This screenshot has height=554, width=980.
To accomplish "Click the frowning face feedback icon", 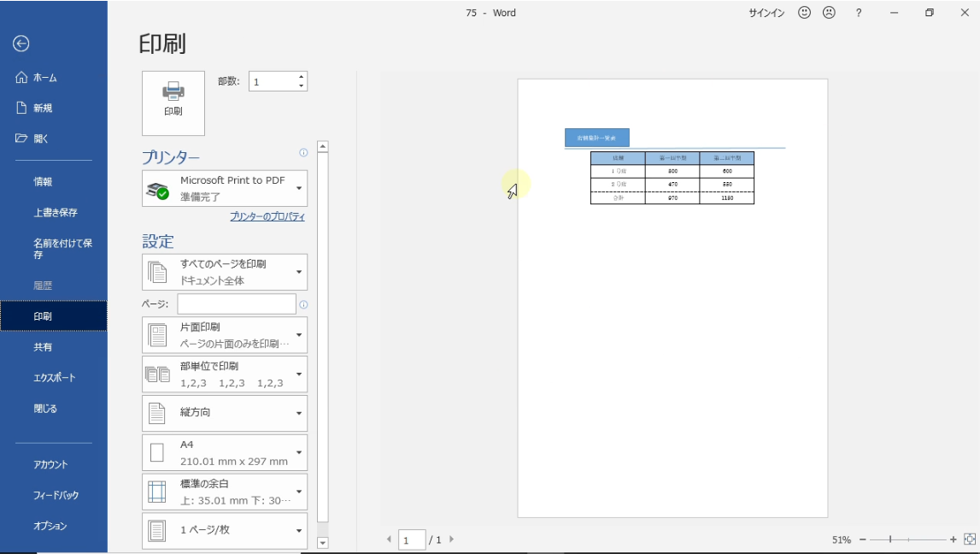I will pos(829,13).
